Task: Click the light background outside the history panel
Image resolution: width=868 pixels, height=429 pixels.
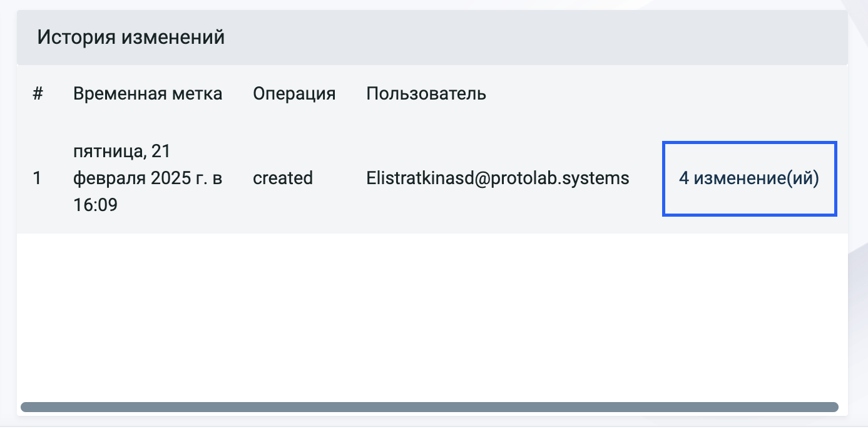Action: [x=859, y=251]
